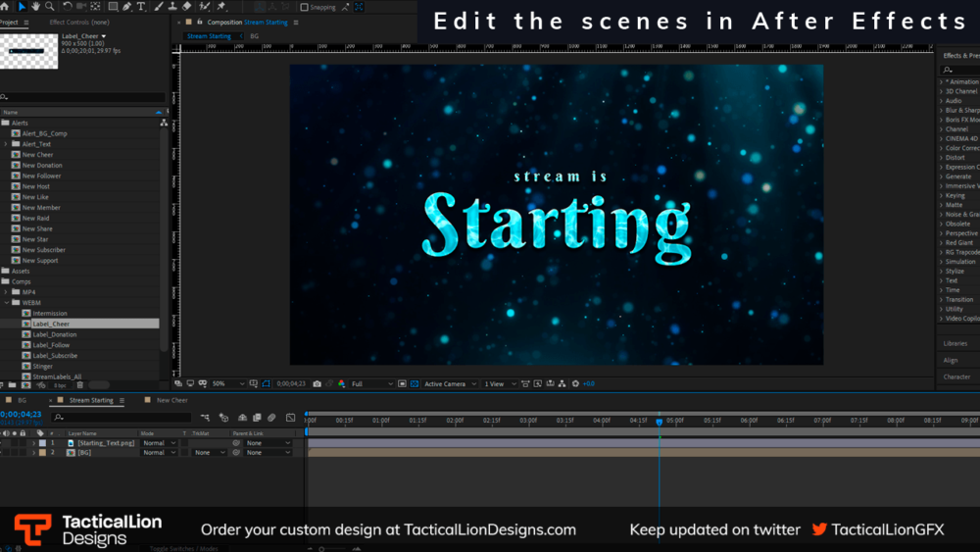Click the Toggle Transparency Grid icon
The width and height of the screenshot is (980, 552).
(415, 383)
